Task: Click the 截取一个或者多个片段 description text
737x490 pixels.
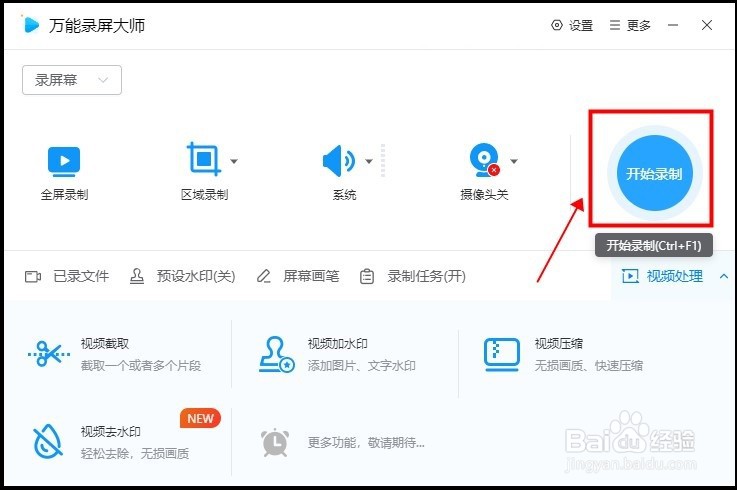Action: [x=141, y=365]
